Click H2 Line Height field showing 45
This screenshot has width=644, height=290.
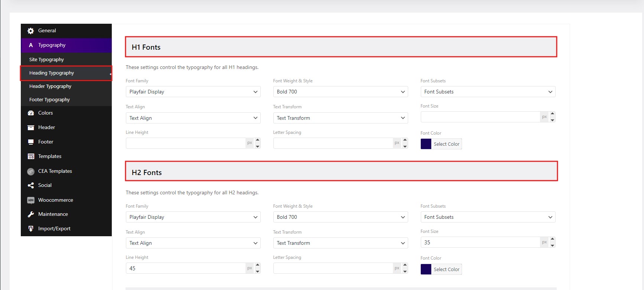(x=185, y=268)
